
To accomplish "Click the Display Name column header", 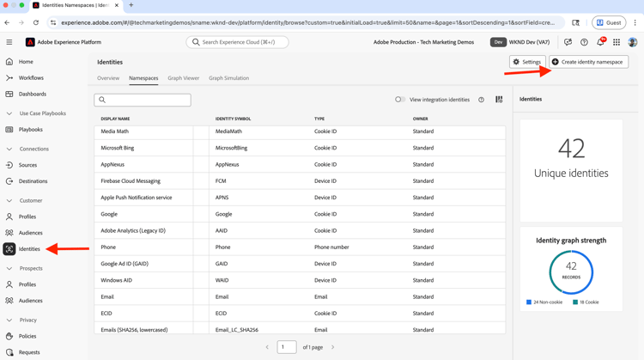I will coord(115,119).
